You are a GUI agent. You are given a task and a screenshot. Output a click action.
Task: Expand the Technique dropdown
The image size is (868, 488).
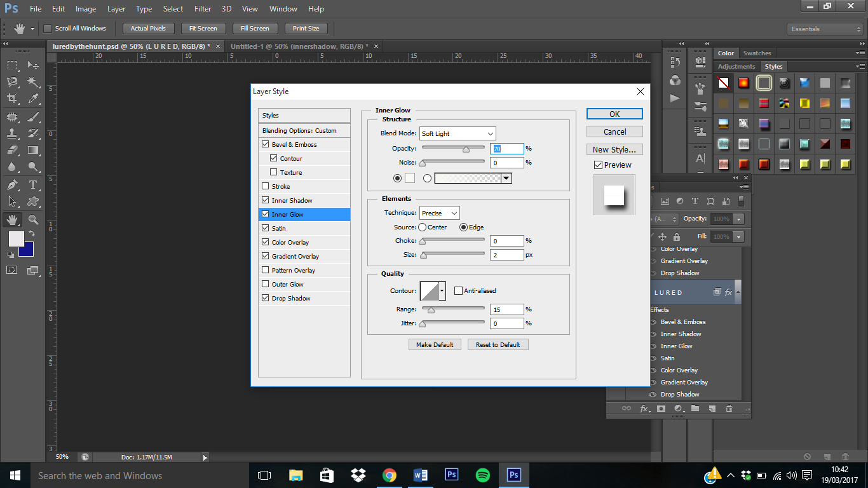[439, 213]
